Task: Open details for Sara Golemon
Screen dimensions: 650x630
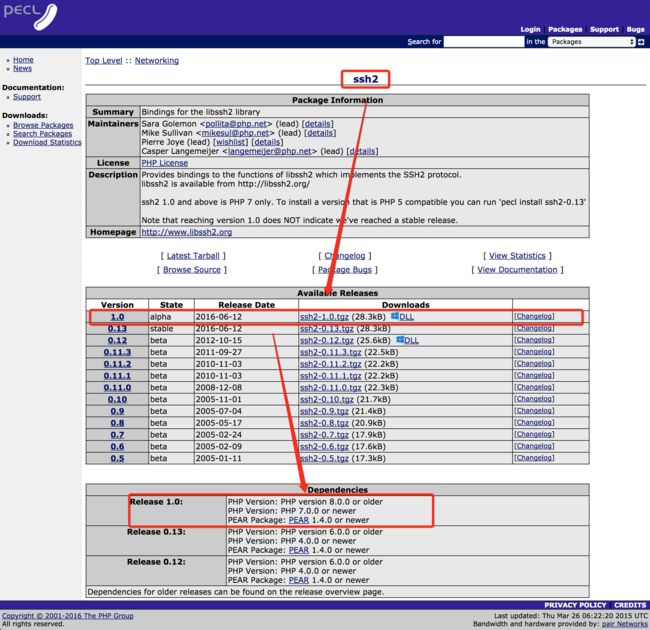Action: 318,124
